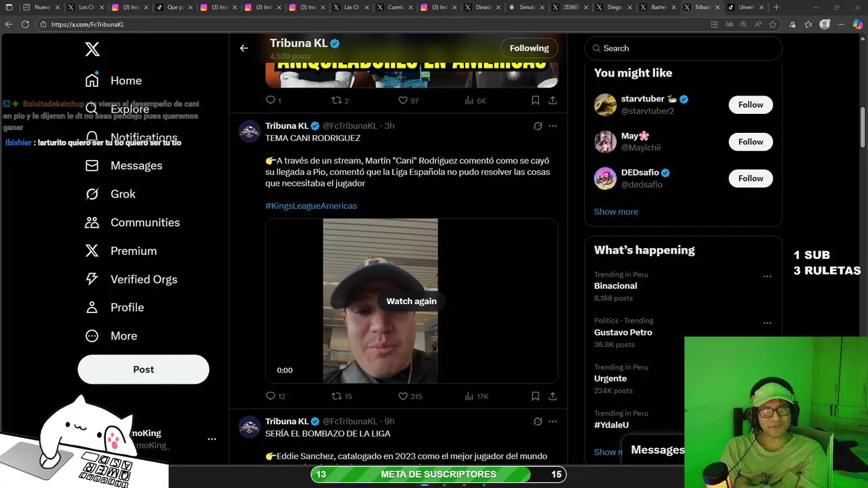The height and width of the screenshot is (488, 868).
Task: Open three-dot menu on Eddie Sanchez post
Action: coord(553,422)
